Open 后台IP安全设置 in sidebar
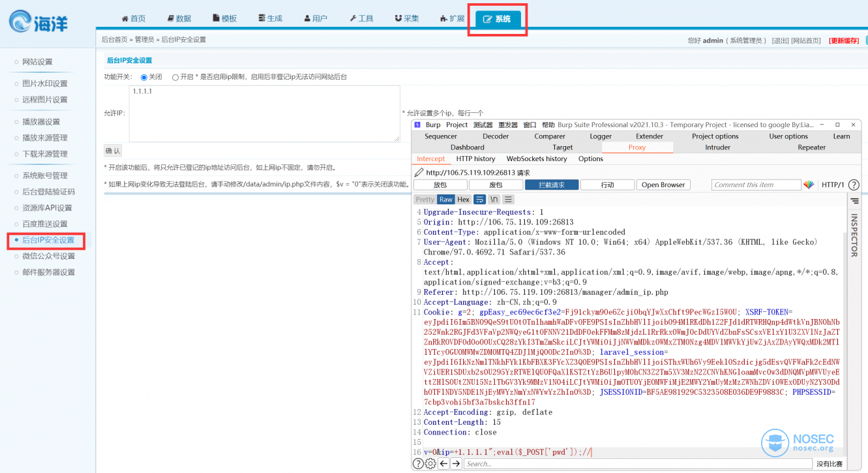The image size is (868, 473). point(48,240)
